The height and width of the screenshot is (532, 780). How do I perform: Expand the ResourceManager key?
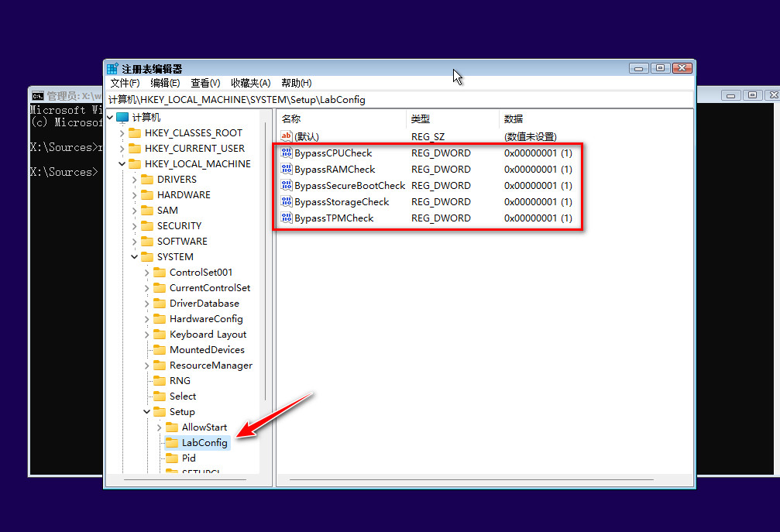146,366
